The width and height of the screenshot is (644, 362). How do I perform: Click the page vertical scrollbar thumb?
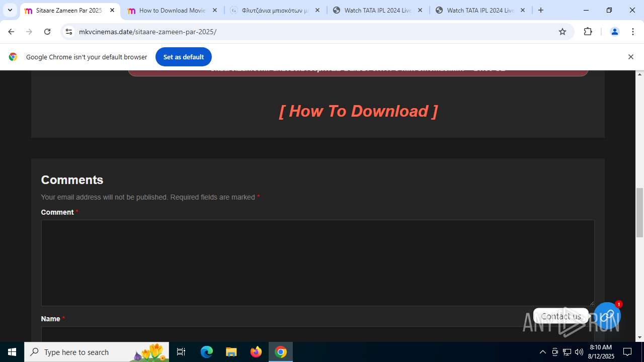(x=640, y=212)
